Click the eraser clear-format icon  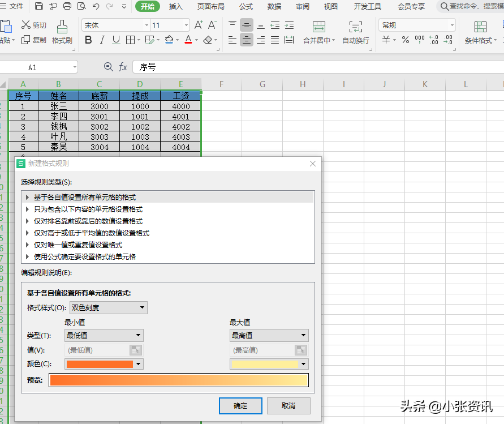pyautogui.click(x=208, y=40)
